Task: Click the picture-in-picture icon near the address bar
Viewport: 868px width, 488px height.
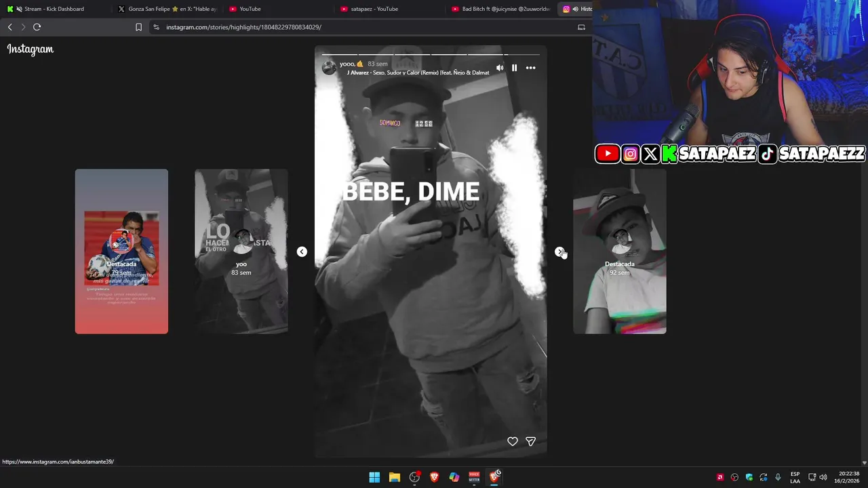Action: click(x=581, y=27)
